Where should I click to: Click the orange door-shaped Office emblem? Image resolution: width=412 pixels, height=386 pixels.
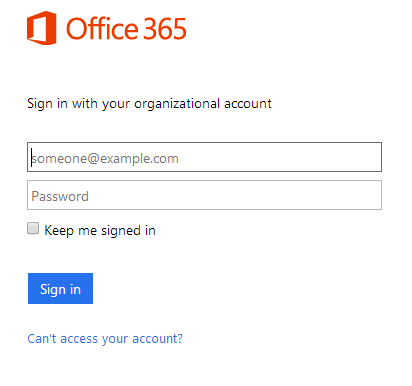pos(42,28)
